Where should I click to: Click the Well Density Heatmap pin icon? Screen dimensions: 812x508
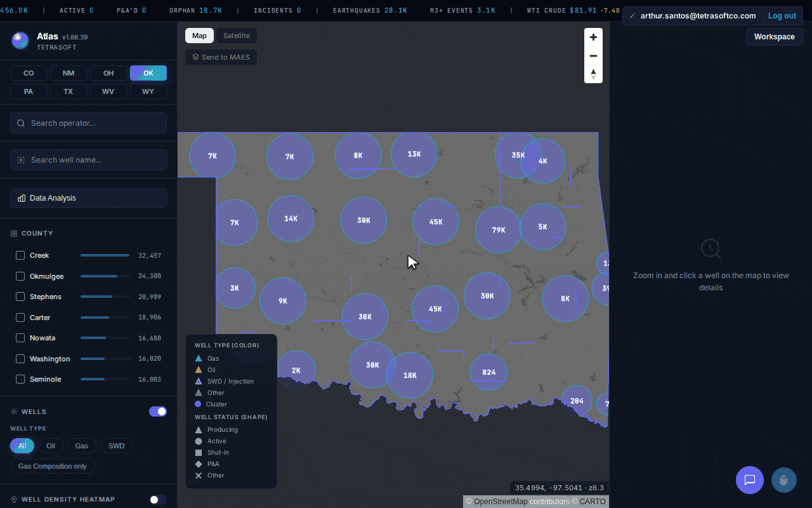(14, 500)
